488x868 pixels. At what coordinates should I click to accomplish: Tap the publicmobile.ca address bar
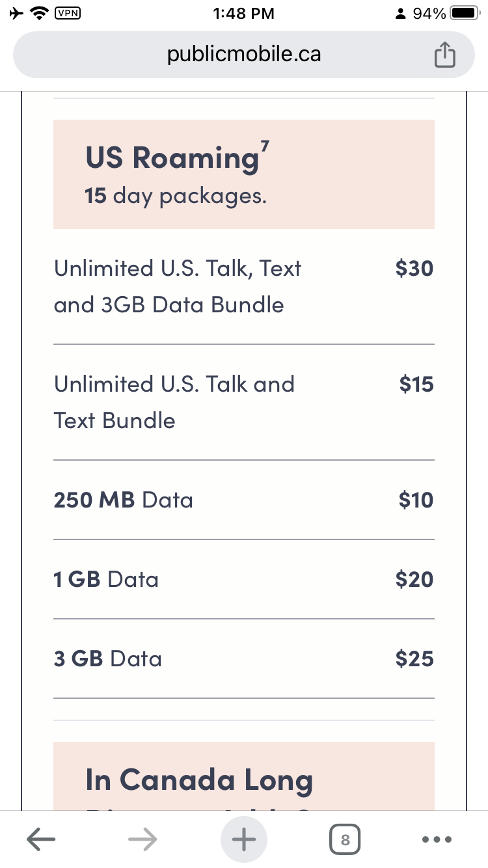click(243, 55)
